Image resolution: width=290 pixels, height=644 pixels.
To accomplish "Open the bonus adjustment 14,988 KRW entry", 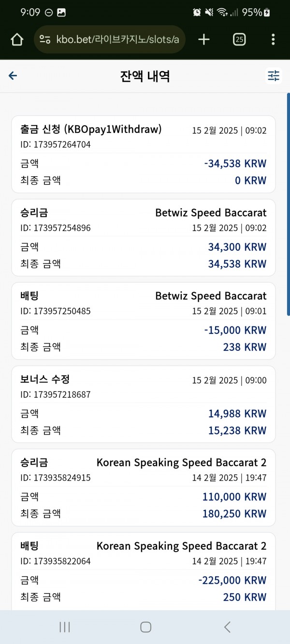I will pyautogui.click(x=144, y=404).
